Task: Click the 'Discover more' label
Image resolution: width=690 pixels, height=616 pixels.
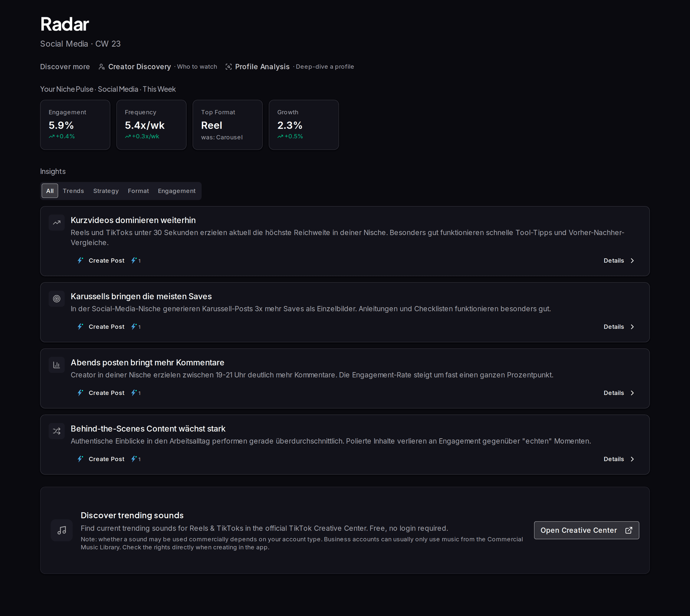Action: click(65, 67)
